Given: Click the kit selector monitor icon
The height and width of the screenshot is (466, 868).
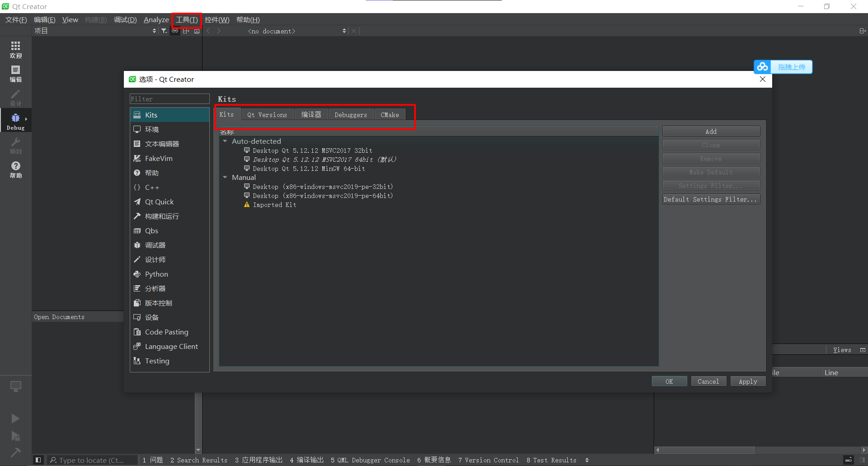Looking at the screenshot, I should click(15, 386).
